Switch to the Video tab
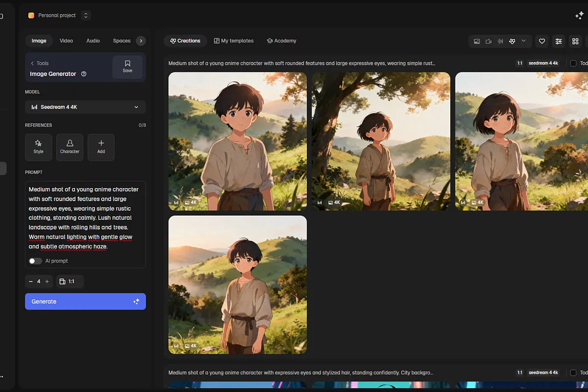Viewport: 588px width, 392px height. point(66,41)
